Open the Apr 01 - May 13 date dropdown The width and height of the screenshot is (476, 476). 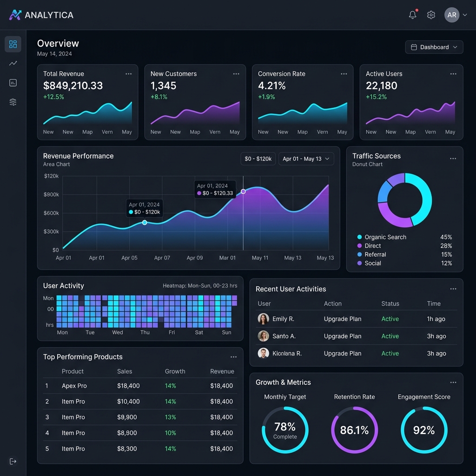(306, 159)
